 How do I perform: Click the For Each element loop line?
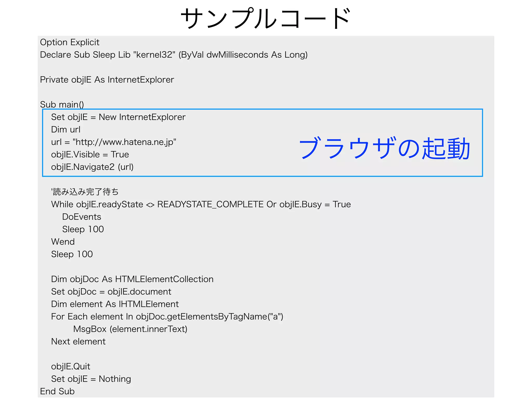(167, 316)
